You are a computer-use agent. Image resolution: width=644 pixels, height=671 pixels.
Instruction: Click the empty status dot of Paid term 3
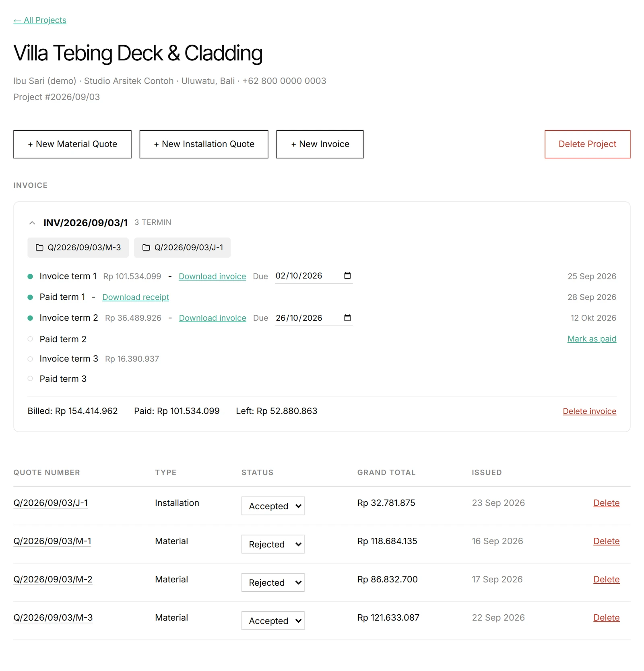tap(30, 378)
